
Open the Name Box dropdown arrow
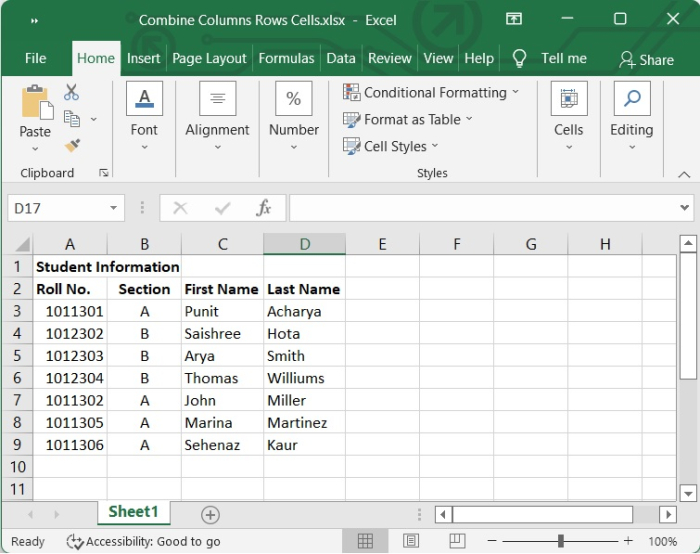coord(115,208)
